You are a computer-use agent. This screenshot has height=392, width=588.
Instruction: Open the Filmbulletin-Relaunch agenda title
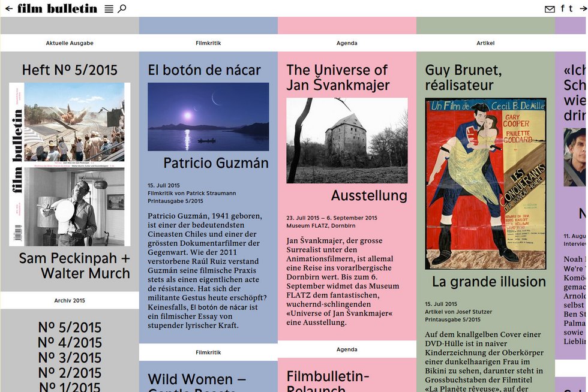click(328, 380)
